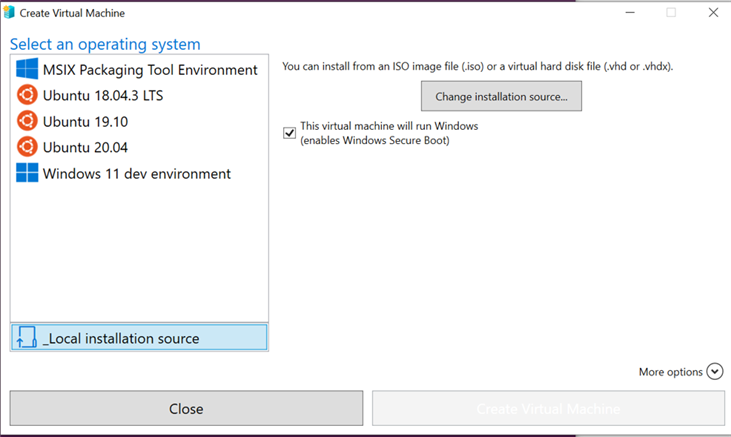
Task: Select MSIX Packaging Tool Environment entry
Action: (139, 69)
